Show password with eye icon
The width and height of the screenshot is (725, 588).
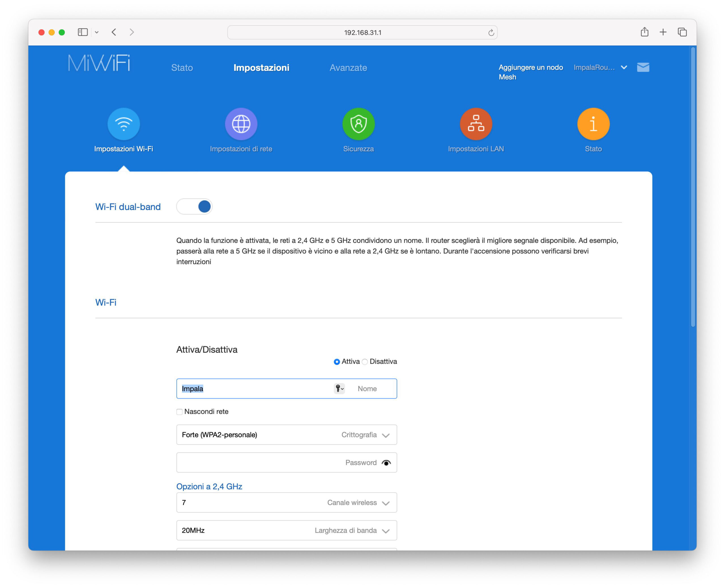pos(386,463)
